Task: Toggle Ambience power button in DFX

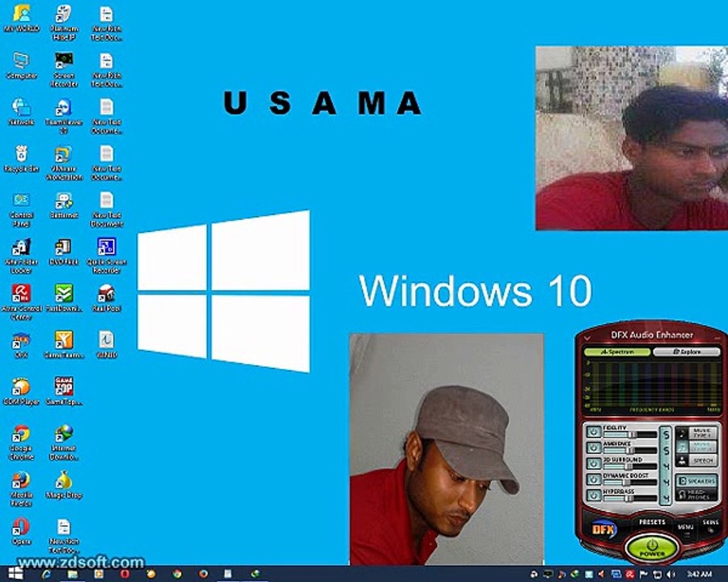Action: [595, 447]
